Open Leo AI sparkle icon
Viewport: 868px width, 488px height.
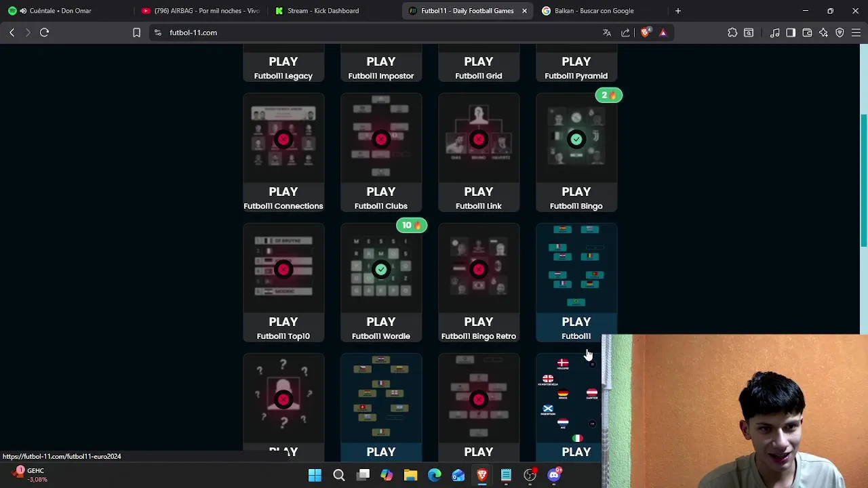coord(823,33)
